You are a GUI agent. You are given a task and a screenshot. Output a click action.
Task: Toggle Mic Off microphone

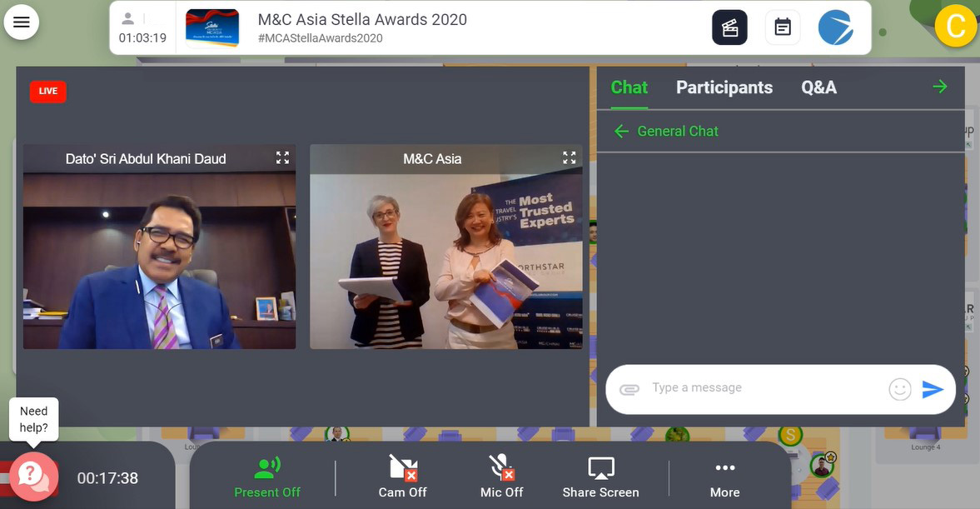pyautogui.click(x=501, y=477)
